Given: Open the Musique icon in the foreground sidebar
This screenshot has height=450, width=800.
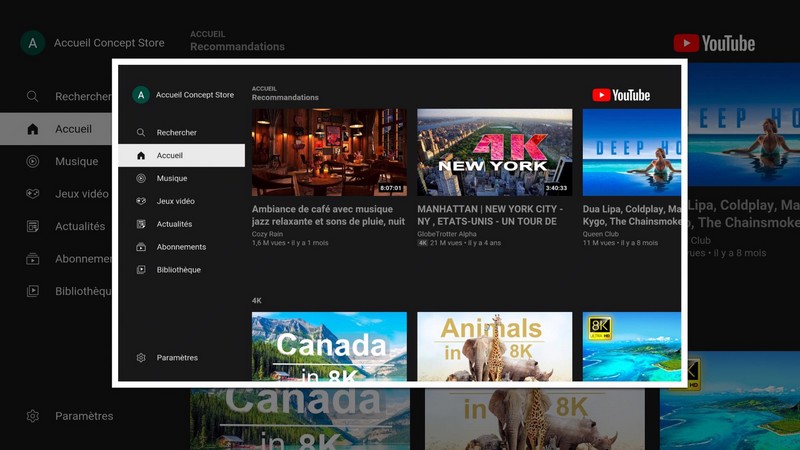Looking at the screenshot, I should 141,179.
